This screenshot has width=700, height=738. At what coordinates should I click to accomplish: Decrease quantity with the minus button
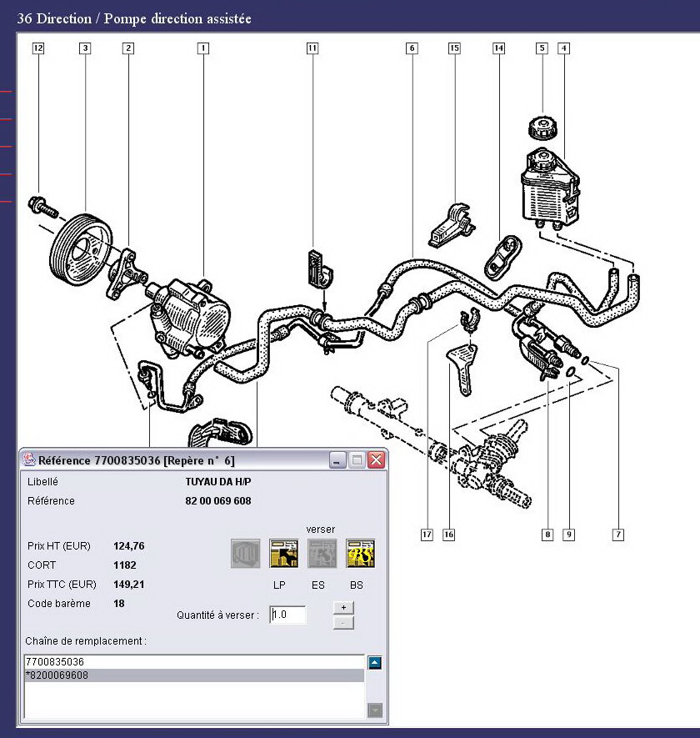(343, 622)
